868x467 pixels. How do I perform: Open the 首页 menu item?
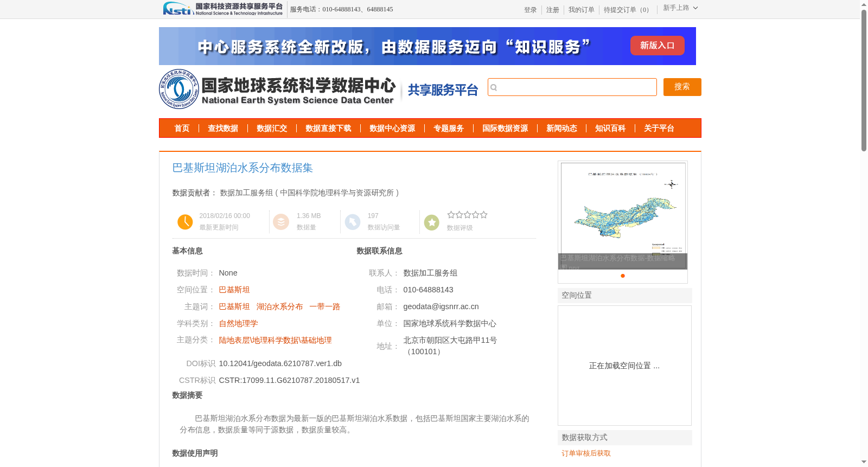182,129
